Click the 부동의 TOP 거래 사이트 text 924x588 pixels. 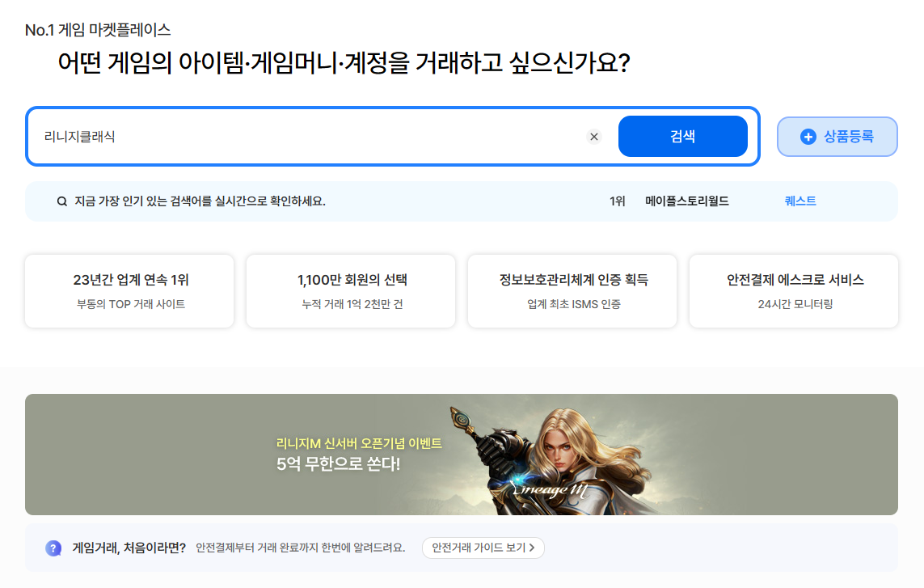pyautogui.click(x=131, y=304)
